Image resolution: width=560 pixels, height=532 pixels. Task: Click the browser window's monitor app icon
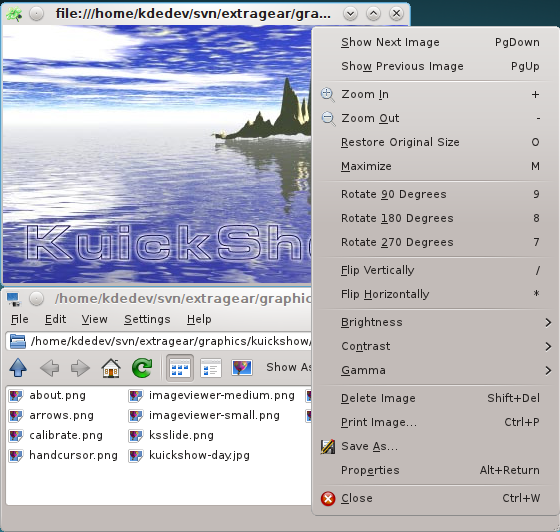click(14, 299)
